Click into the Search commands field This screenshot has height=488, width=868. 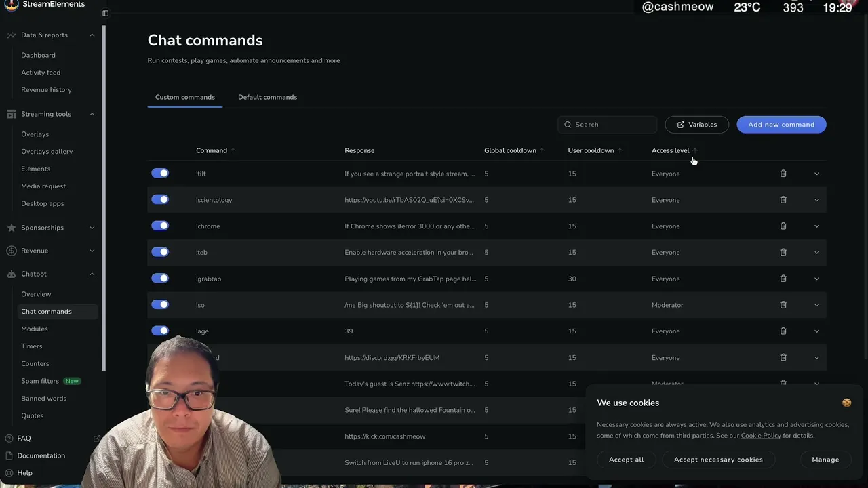pyautogui.click(x=608, y=125)
